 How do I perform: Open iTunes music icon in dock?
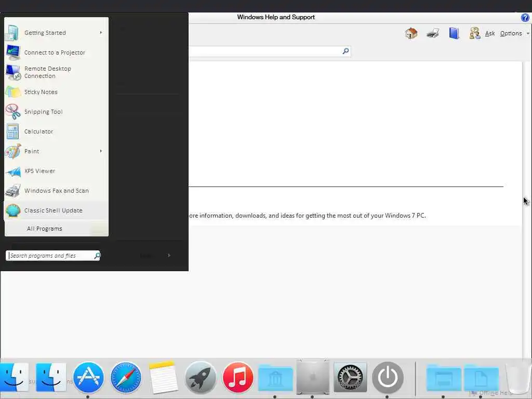[238, 377]
